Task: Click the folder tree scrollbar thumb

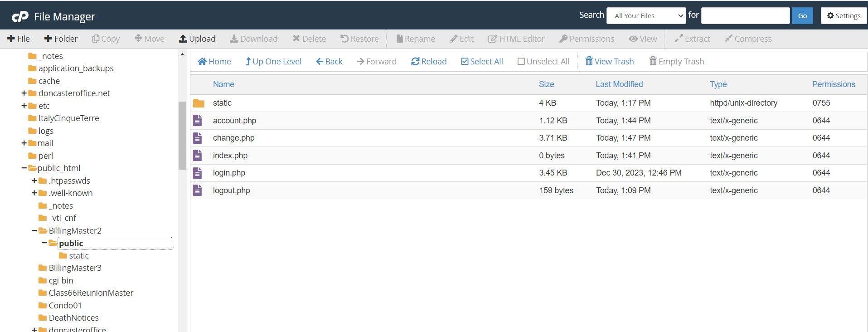Action: coord(182,136)
